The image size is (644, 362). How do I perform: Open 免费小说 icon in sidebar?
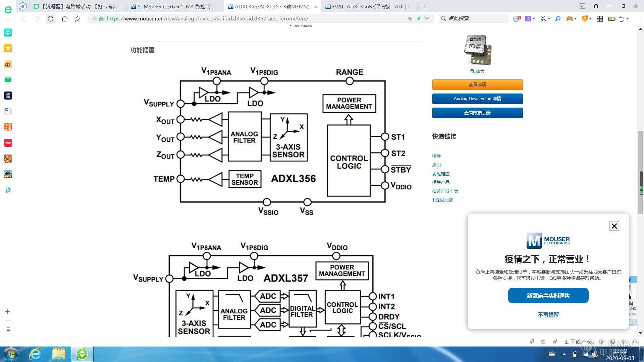click(8, 127)
